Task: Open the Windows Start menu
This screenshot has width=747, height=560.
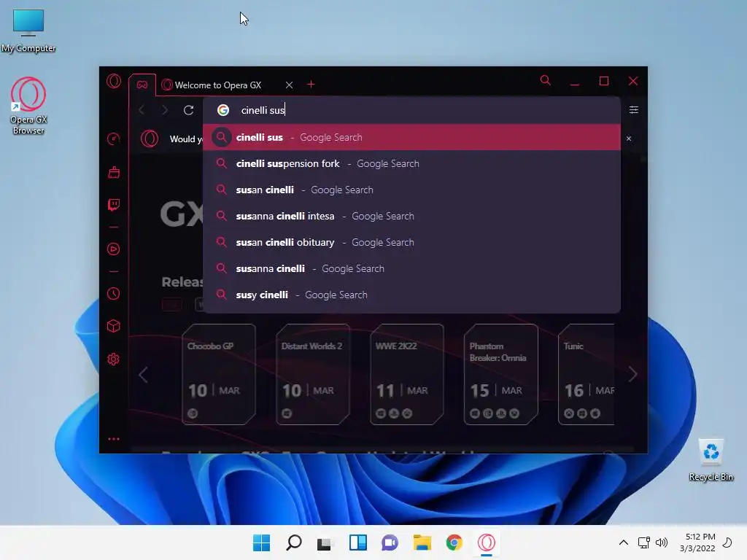Action: pyautogui.click(x=261, y=542)
